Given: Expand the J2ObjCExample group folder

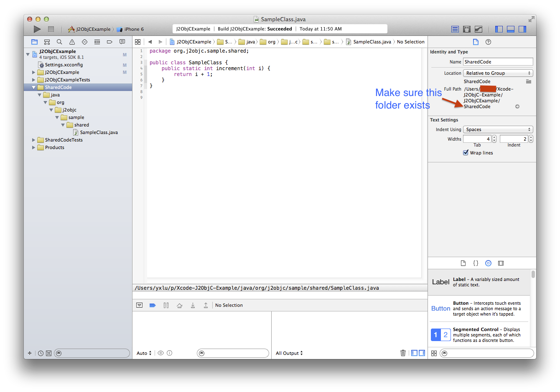Looking at the screenshot, I should [x=34, y=72].
